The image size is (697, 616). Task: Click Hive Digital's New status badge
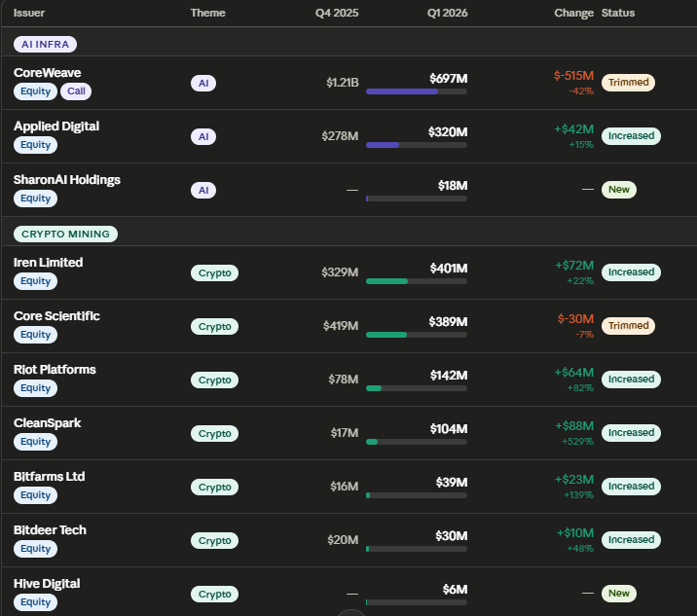point(619,594)
